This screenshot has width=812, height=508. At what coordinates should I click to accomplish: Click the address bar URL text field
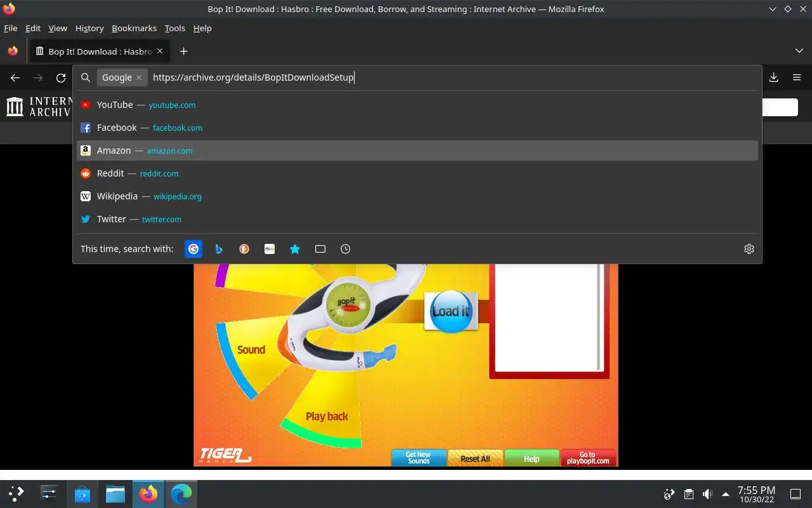coord(454,77)
